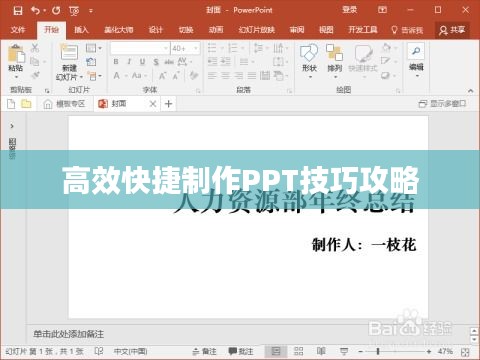Image resolution: width=480 pixels, height=360 pixels.
Task: Open the 设计 ribbon tab
Action: pyautogui.click(x=156, y=30)
